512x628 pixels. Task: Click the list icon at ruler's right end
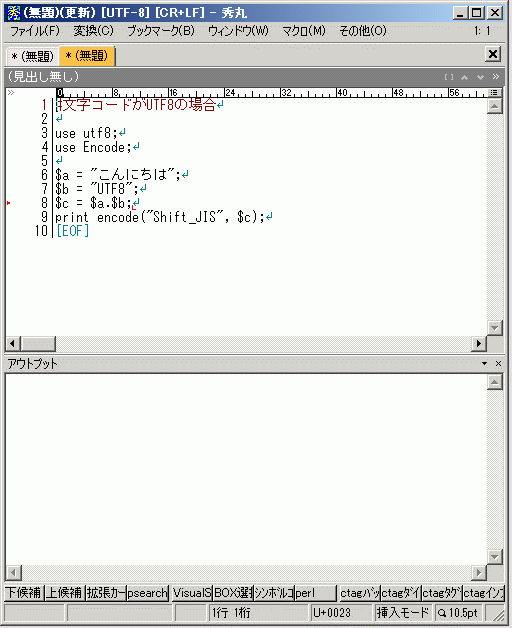(494, 93)
